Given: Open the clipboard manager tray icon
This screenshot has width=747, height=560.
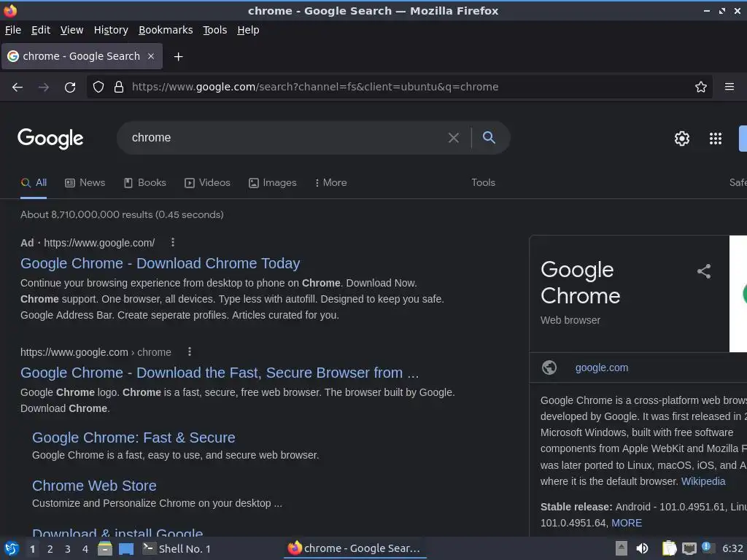Looking at the screenshot, I should pyautogui.click(x=670, y=548).
